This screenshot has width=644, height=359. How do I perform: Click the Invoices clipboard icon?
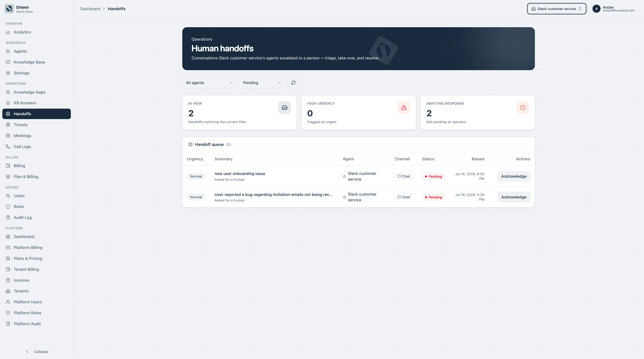(8, 280)
